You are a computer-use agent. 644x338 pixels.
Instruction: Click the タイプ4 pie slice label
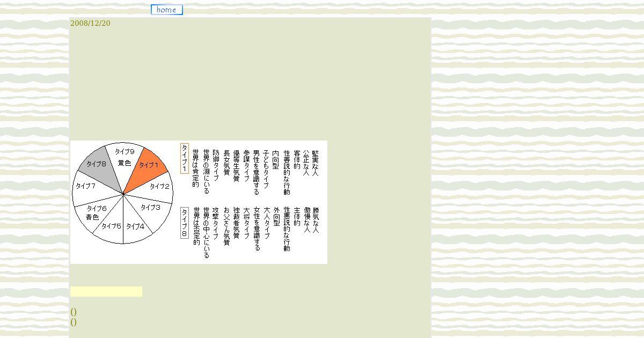pos(135,226)
